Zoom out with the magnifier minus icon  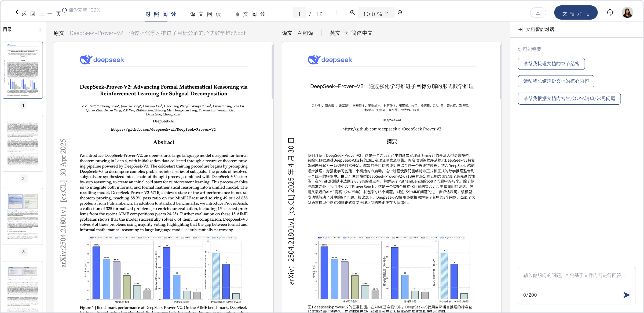[x=400, y=13]
